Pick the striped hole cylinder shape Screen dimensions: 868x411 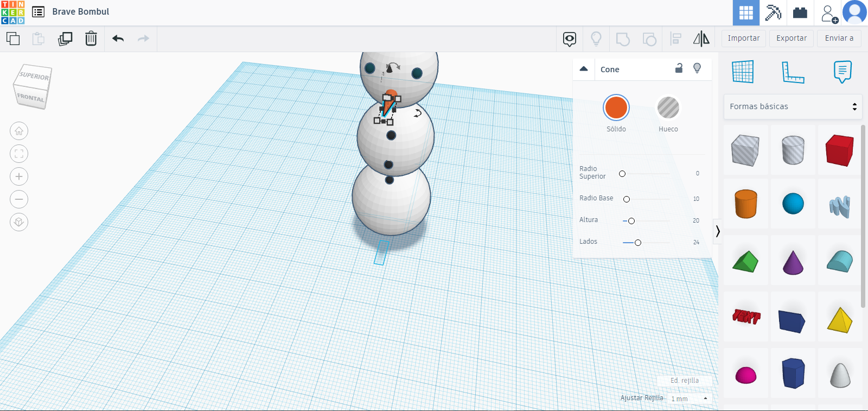coord(793,150)
